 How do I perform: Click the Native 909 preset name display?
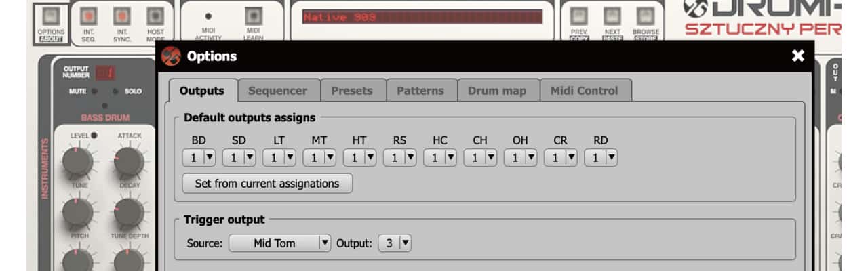[422, 16]
